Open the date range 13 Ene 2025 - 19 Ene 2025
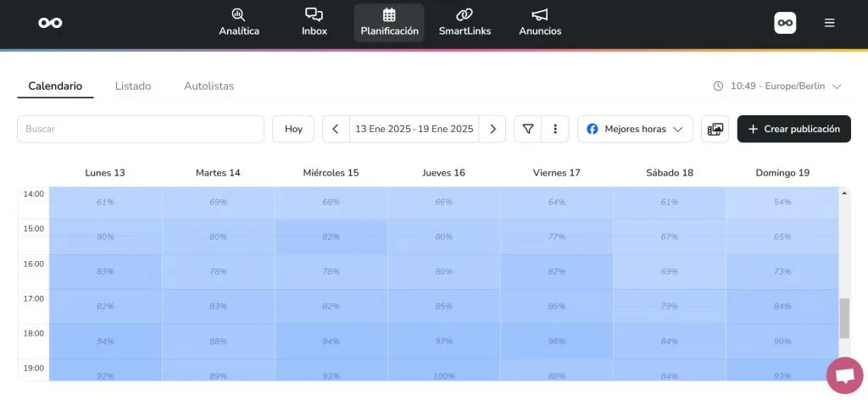 414,129
